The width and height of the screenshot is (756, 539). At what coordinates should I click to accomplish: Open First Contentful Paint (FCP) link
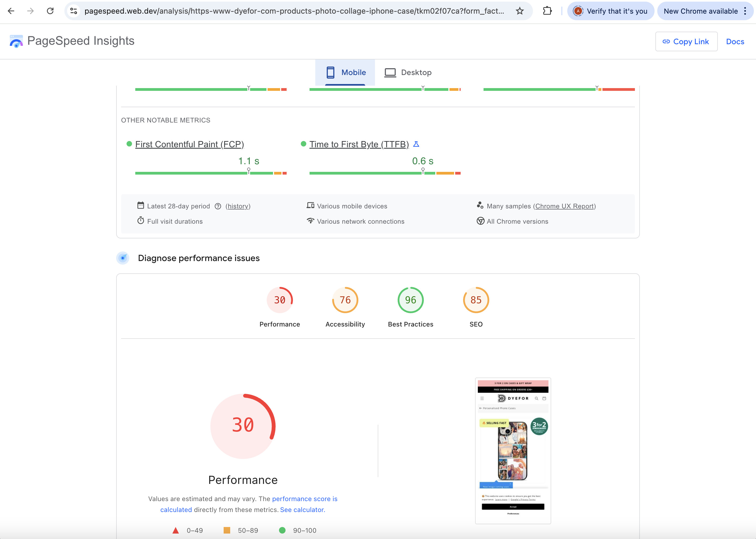(190, 144)
